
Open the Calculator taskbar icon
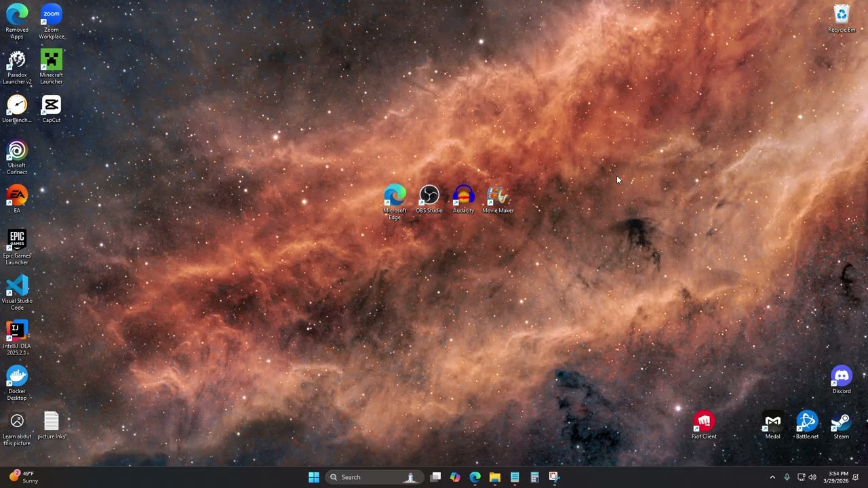pos(534,477)
